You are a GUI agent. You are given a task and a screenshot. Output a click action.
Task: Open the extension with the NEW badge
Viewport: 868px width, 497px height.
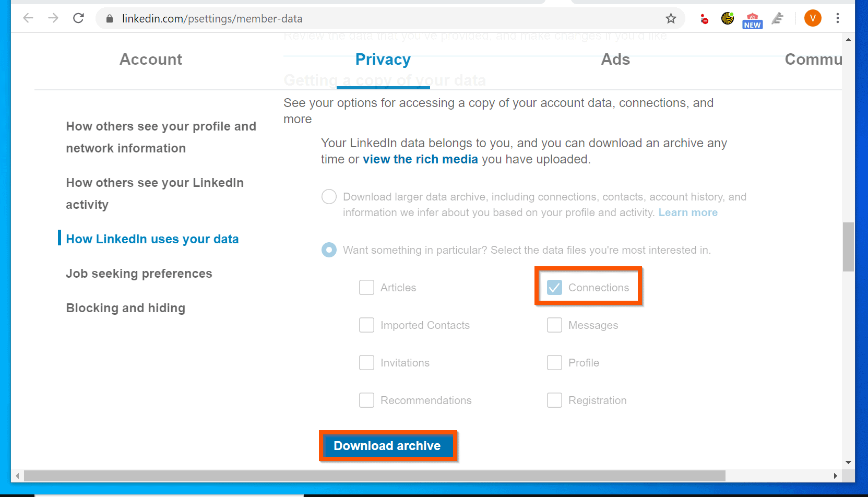pos(752,18)
